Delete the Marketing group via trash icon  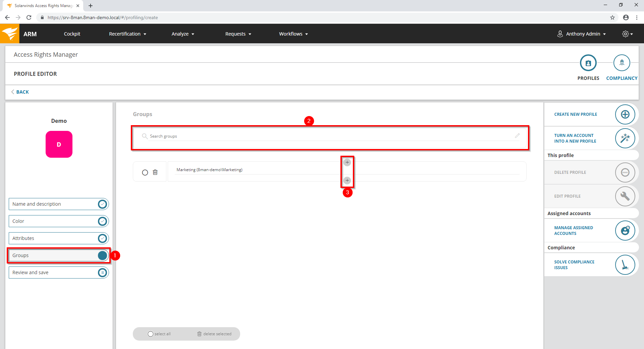[155, 172]
